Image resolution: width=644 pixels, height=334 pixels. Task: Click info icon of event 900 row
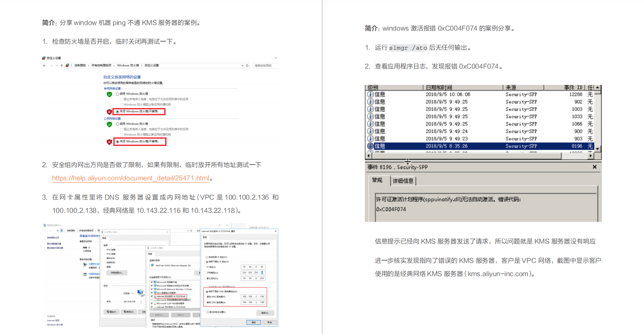point(371,131)
